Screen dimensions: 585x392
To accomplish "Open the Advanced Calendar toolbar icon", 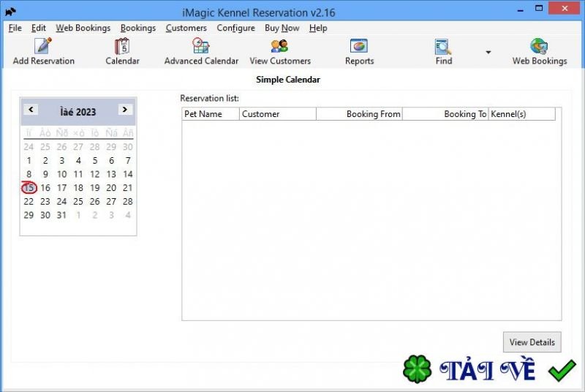I will [x=200, y=46].
